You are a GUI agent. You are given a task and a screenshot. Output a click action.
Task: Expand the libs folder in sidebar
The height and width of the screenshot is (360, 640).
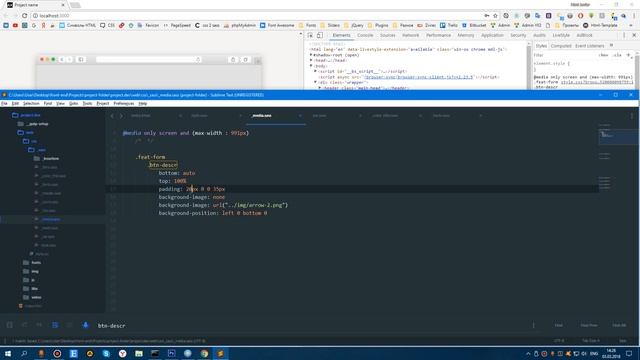click(31, 289)
